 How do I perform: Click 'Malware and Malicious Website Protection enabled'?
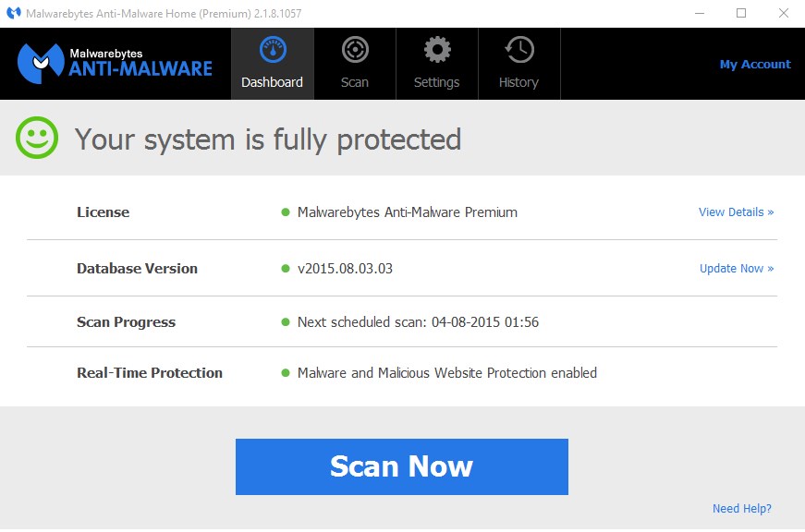447,373
